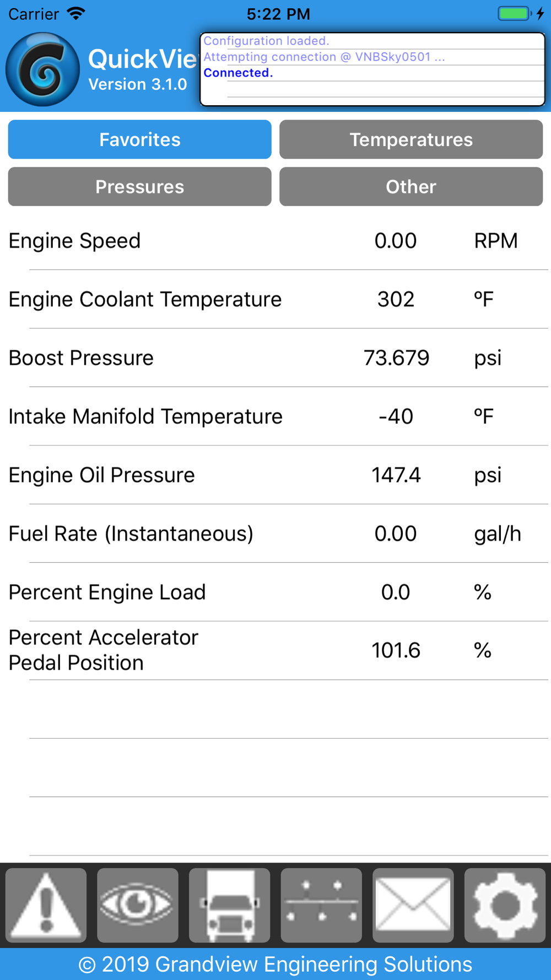
Task: Tap the Boost Pressure value 73.679
Action: coord(396,358)
